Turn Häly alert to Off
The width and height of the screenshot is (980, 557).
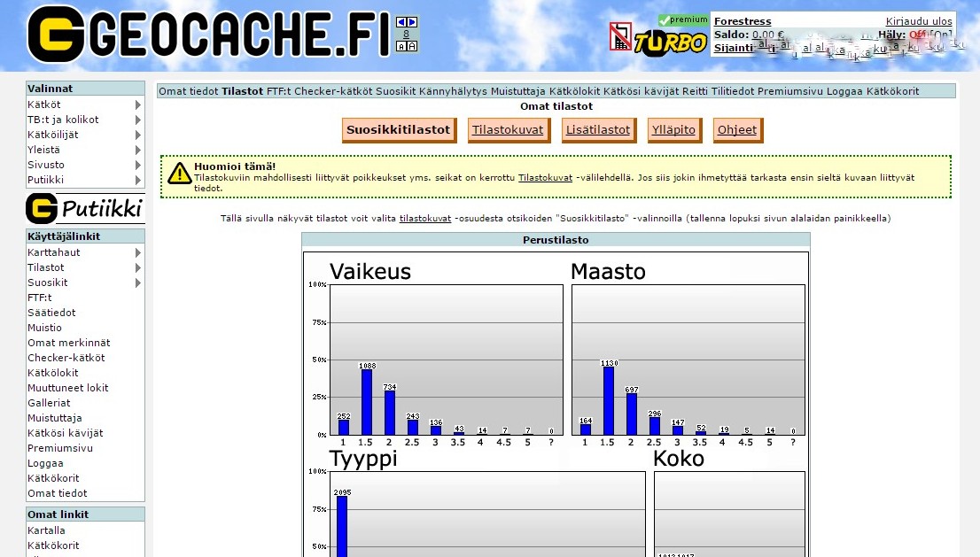click(917, 35)
